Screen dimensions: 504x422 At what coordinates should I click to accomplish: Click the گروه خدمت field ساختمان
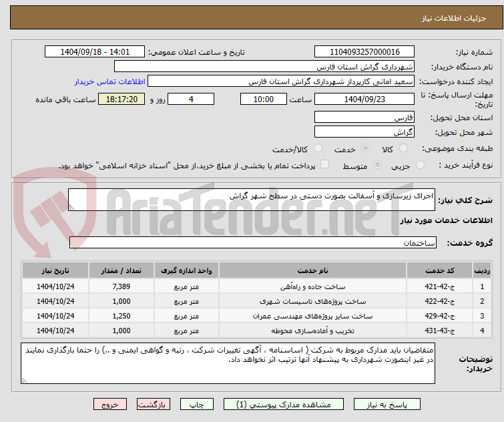(252, 242)
